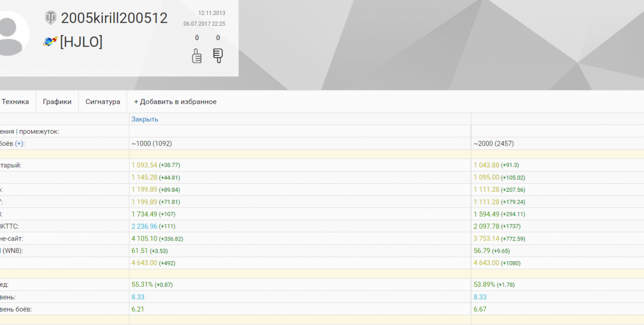The image size is (644, 325).
Task: Click the HJLO clan emblem icon
Action: coord(50,41)
